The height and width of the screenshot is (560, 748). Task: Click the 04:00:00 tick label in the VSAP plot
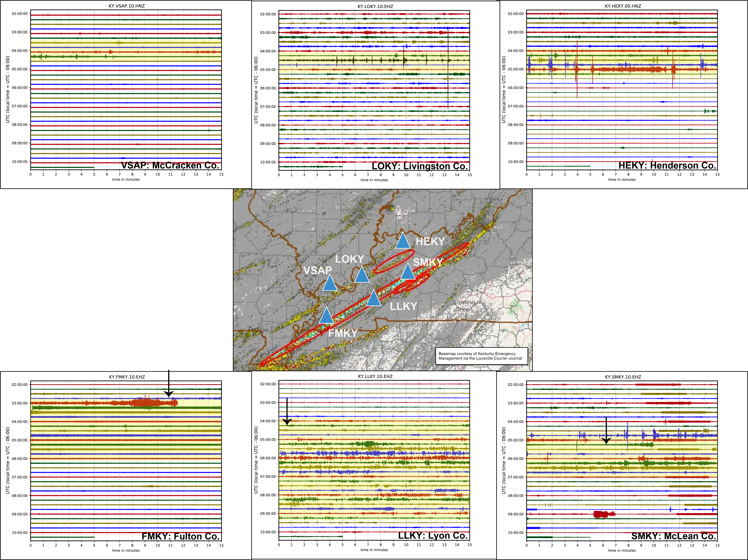(20, 51)
